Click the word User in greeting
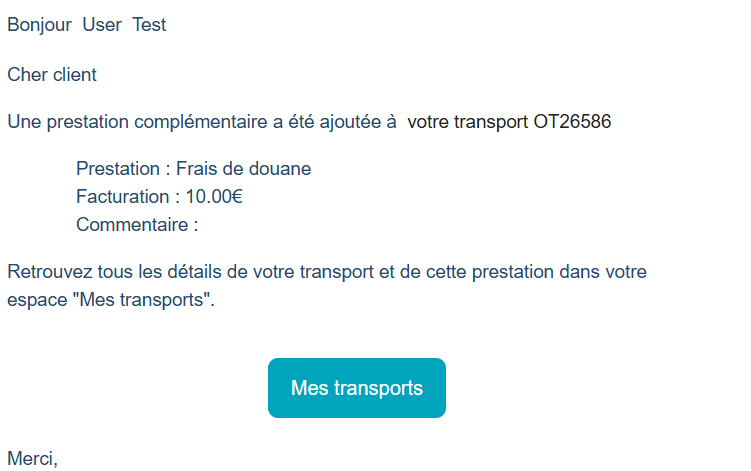 point(102,25)
